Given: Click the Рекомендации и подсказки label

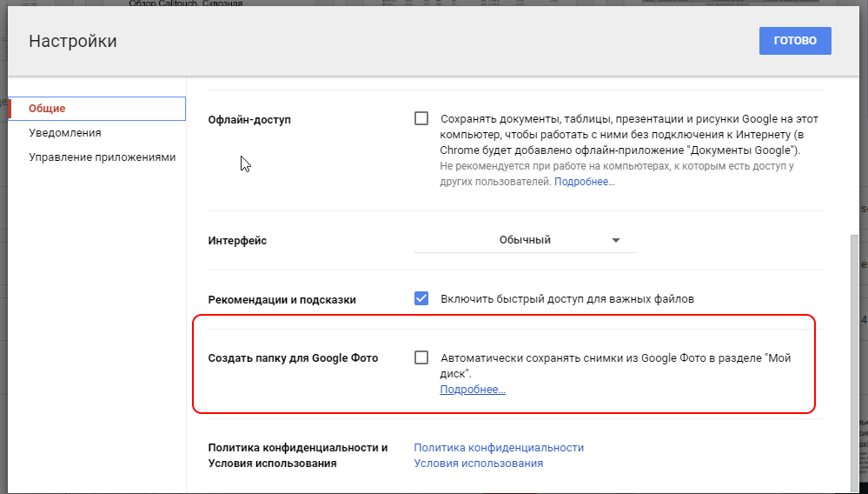Looking at the screenshot, I should pyautogui.click(x=282, y=299).
